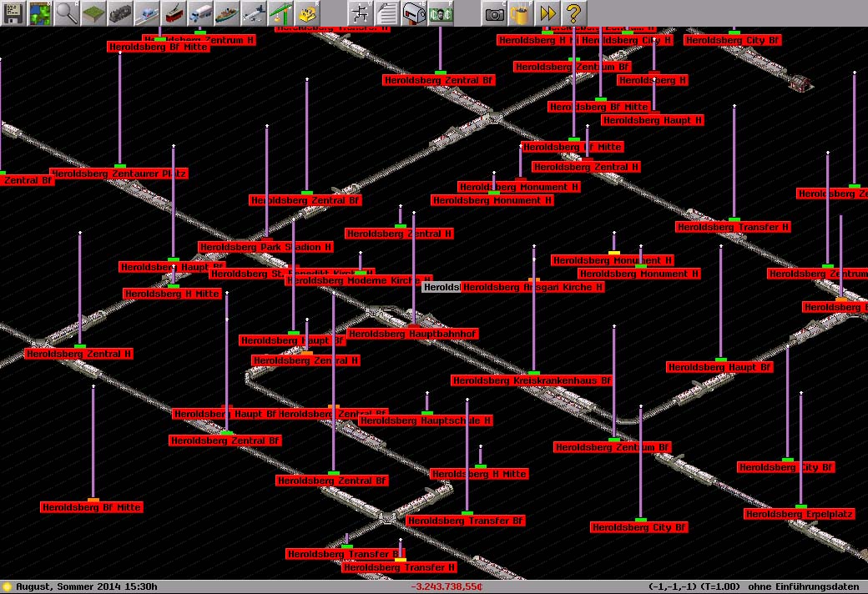Screen dimensions: 868x594
Task: Open help with the question mark
Action: point(574,13)
